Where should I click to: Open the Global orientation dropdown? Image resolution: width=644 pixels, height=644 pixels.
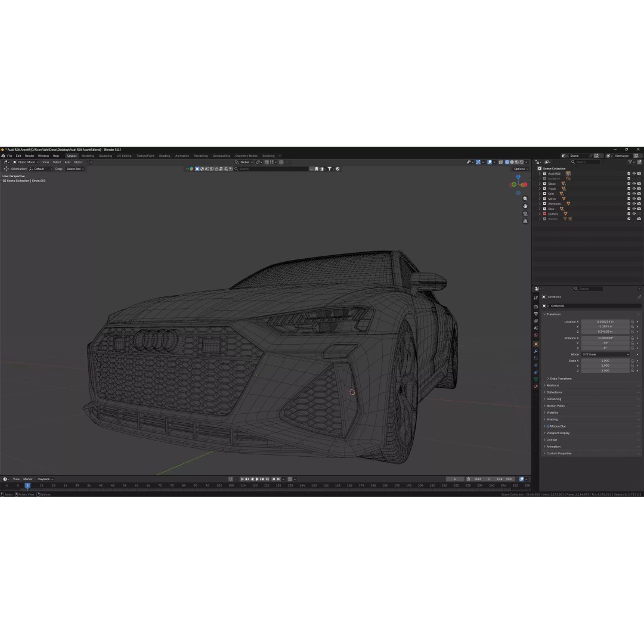click(244, 162)
